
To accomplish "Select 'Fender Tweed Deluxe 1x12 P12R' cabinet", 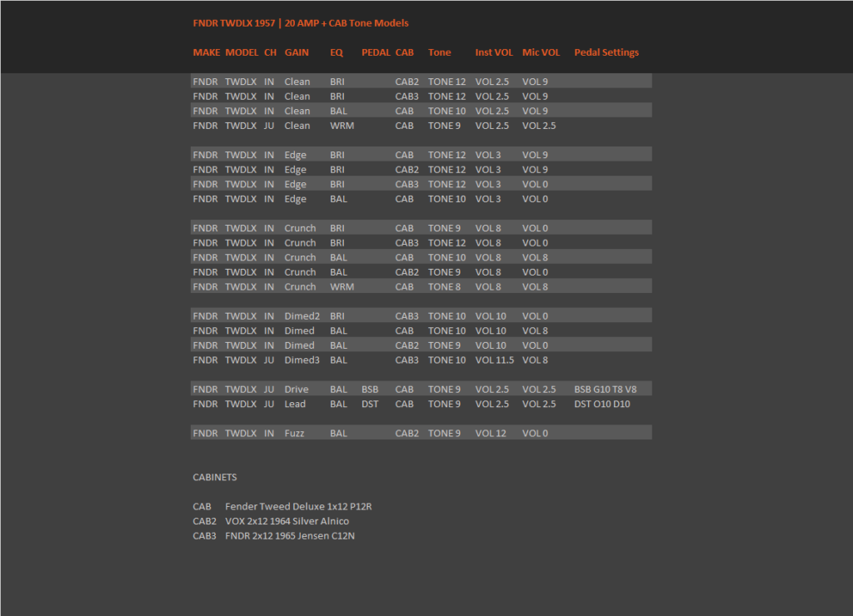I will click(299, 507).
